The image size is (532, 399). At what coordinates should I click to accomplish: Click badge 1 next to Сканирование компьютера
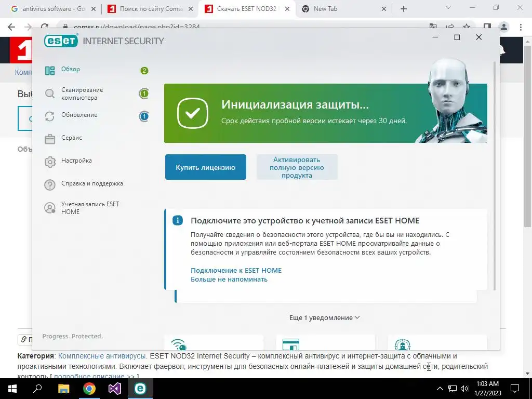pyautogui.click(x=144, y=94)
